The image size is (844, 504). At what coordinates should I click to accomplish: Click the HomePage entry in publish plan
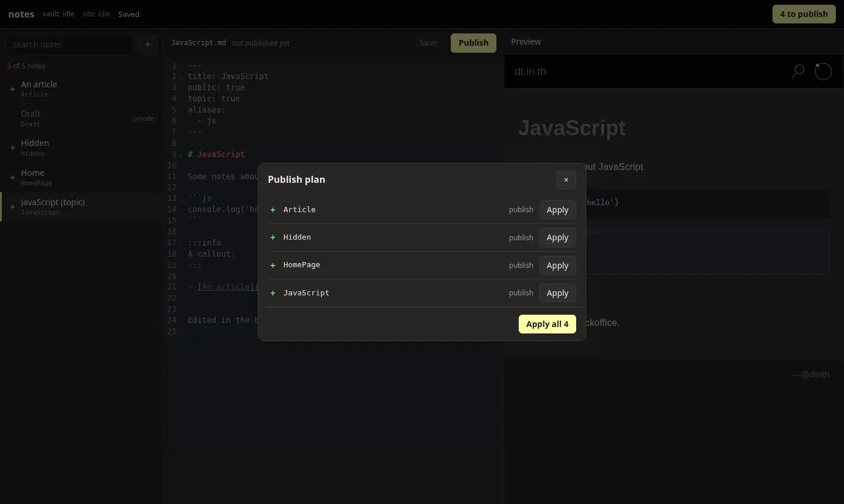tap(302, 264)
